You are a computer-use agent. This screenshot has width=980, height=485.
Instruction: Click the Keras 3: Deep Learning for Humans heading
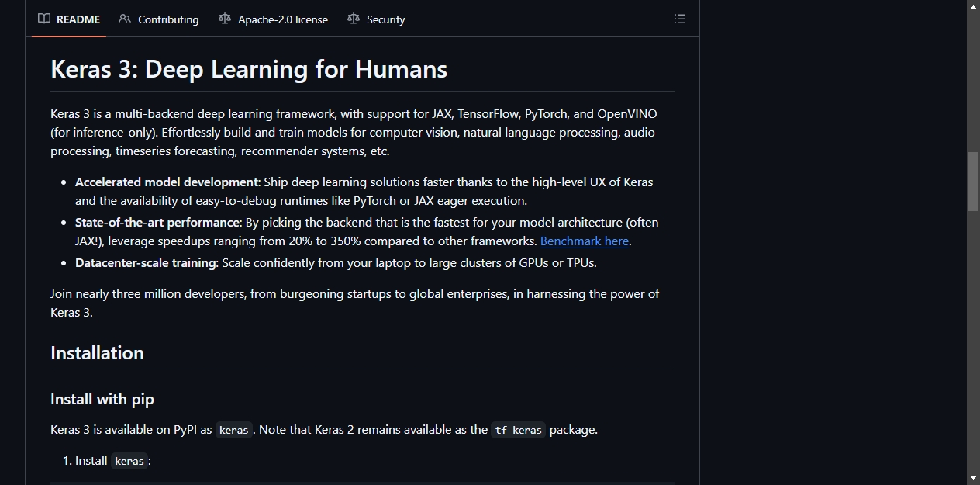(249, 69)
